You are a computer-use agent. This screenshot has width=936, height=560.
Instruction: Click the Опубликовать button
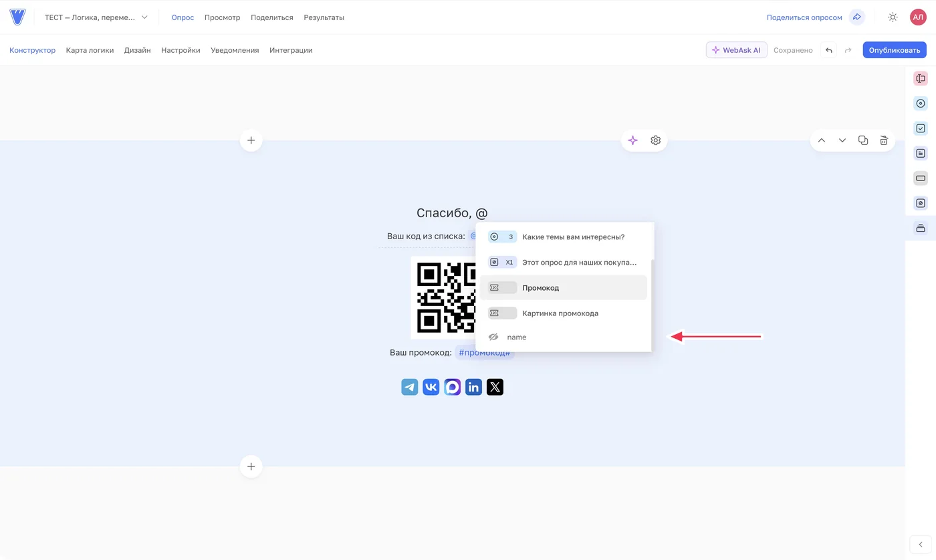[895, 50]
